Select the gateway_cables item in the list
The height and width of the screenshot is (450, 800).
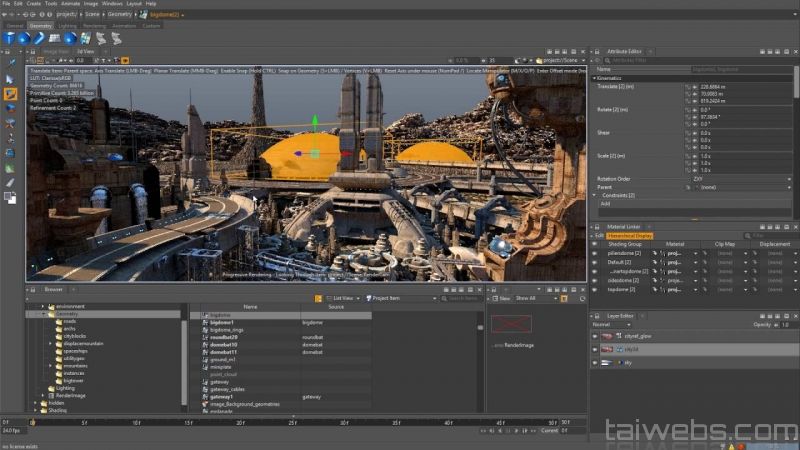coord(227,389)
